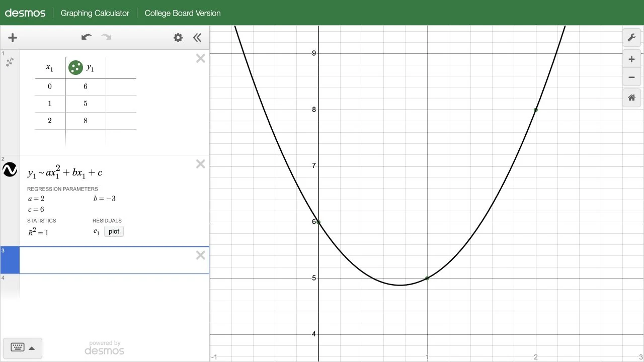Viewport: 644px width, 362px height.
Task: Select table cell with x value 0
Action: [x=50, y=86]
